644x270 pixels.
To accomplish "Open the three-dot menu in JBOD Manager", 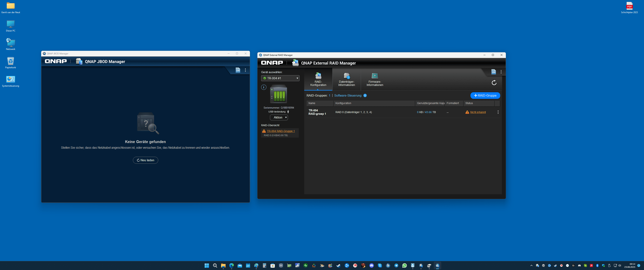I will tap(245, 70).
